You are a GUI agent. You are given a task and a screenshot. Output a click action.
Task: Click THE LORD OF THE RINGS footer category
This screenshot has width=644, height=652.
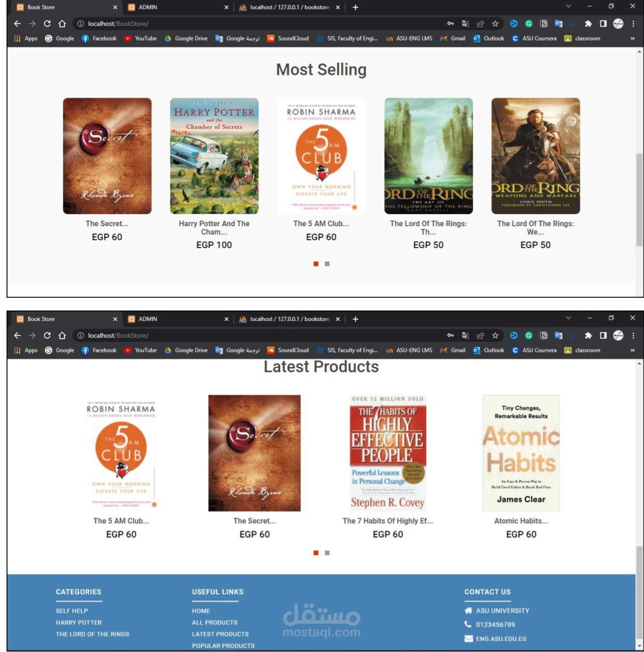tap(93, 634)
